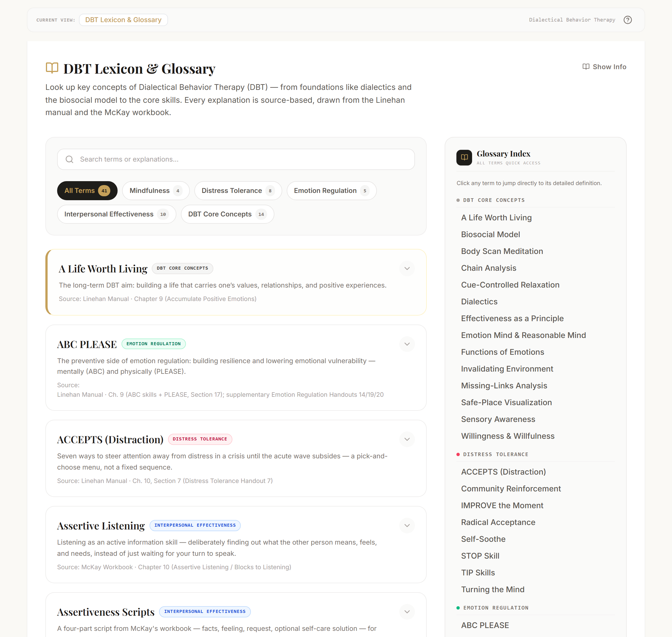Screen dimensions: 672x637
Task: Expand the A Life Worth Living card
Action: tap(407, 269)
